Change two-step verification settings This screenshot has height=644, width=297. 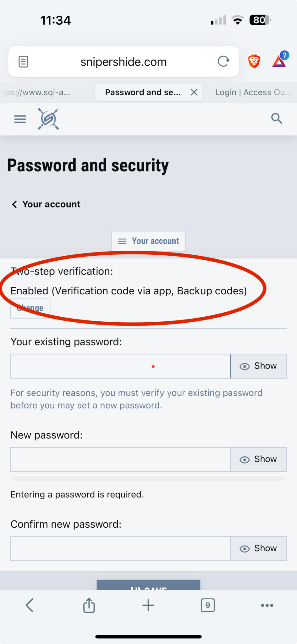[x=30, y=308]
